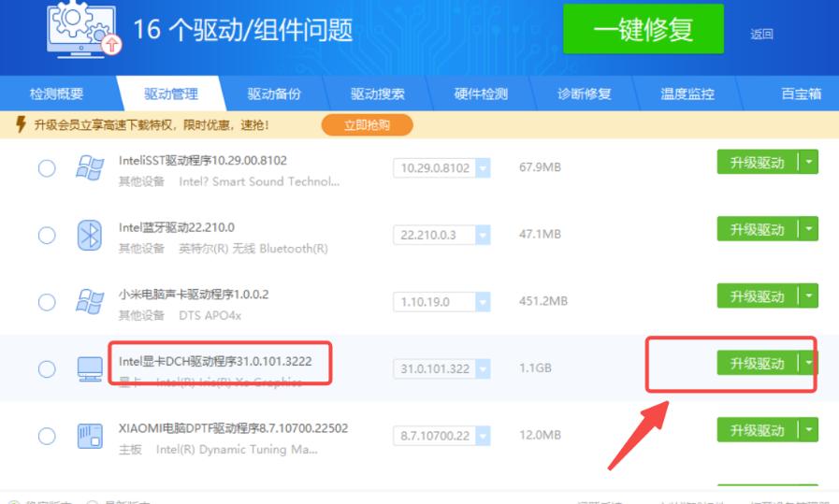Image resolution: width=839 pixels, height=504 pixels.
Task: Open 温度监控 tab
Action: point(687,94)
